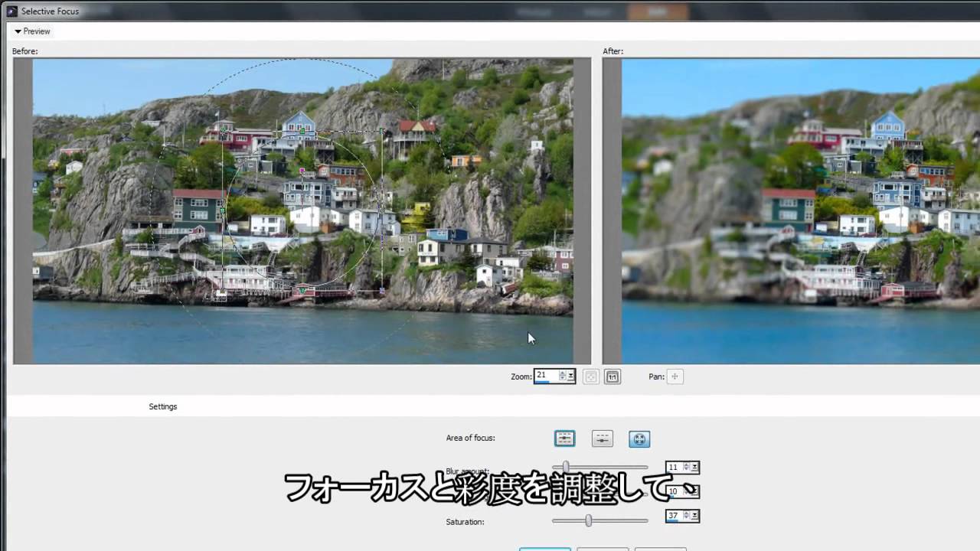Click the "Before:" label

pos(24,51)
